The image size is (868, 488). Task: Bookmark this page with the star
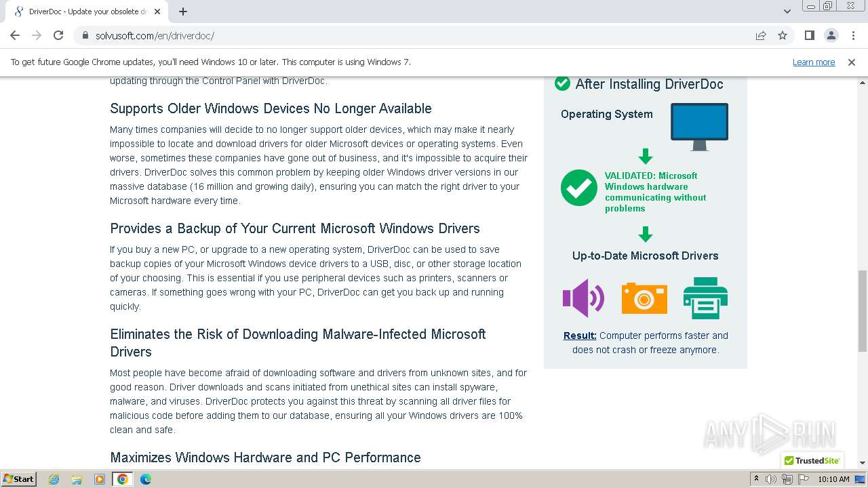(x=783, y=35)
